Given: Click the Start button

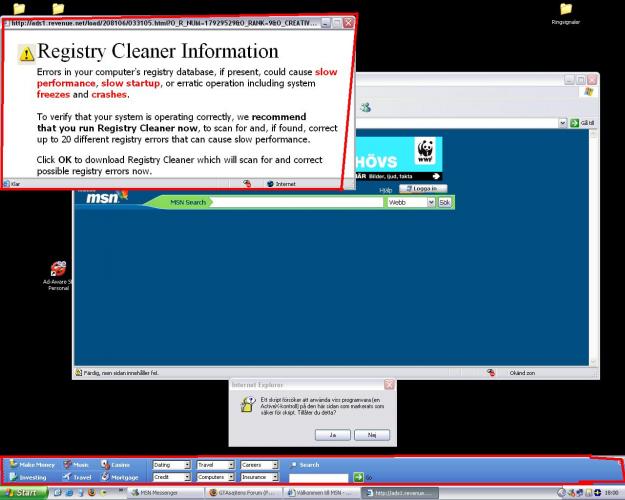Looking at the screenshot, I should coord(24,492).
